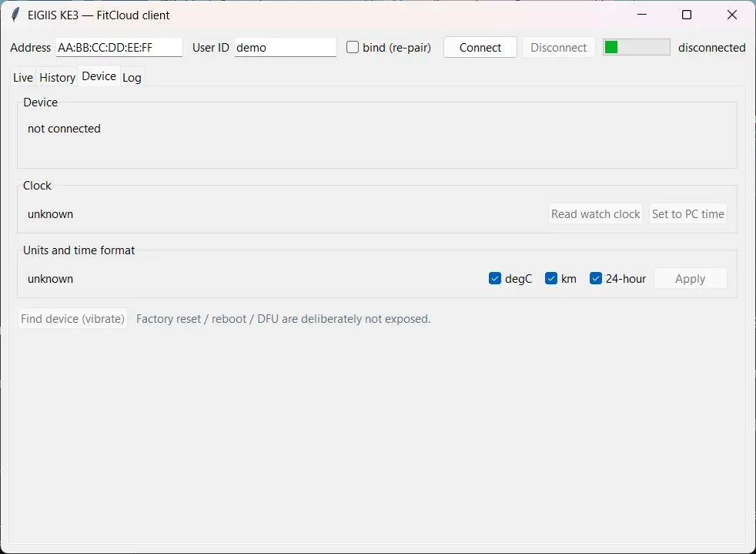Select the Device tab
Screen dimensions: 756x554
coord(99,76)
